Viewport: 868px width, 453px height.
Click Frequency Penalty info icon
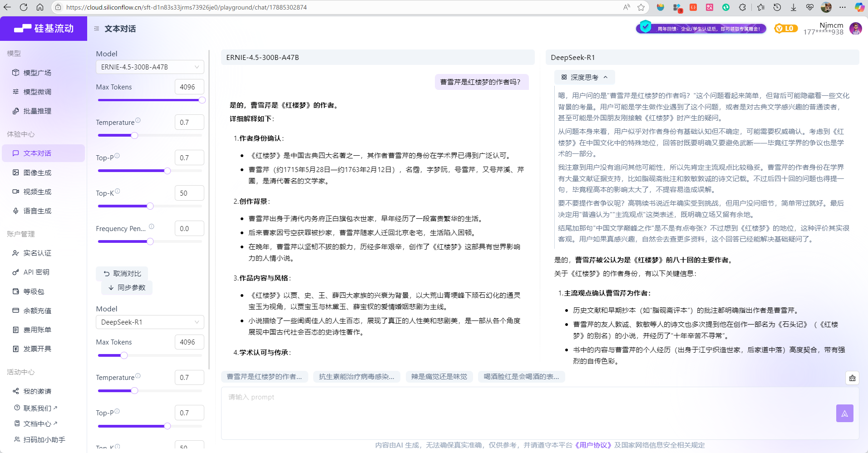(152, 226)
